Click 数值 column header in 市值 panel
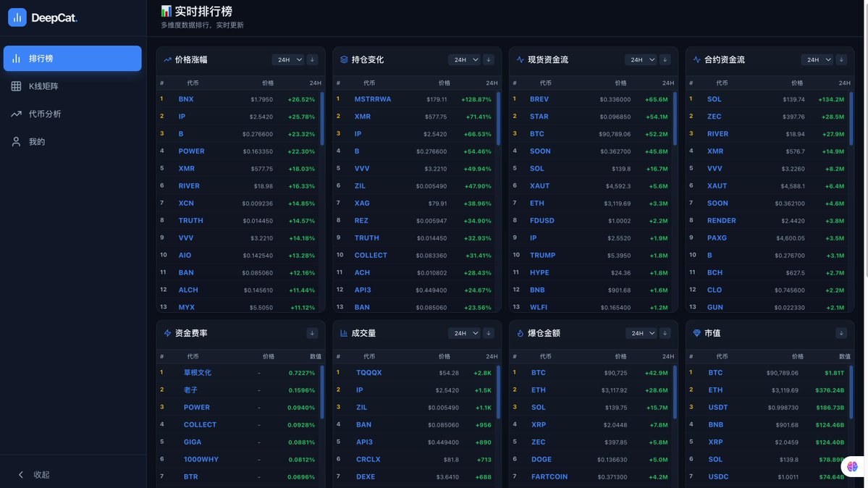 pos(844,356)
